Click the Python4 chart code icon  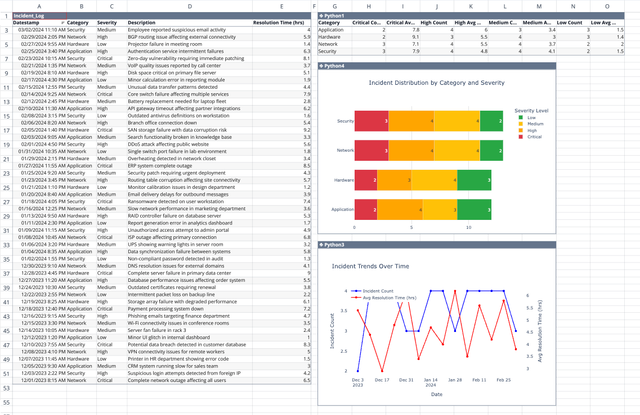coord(321,66)
